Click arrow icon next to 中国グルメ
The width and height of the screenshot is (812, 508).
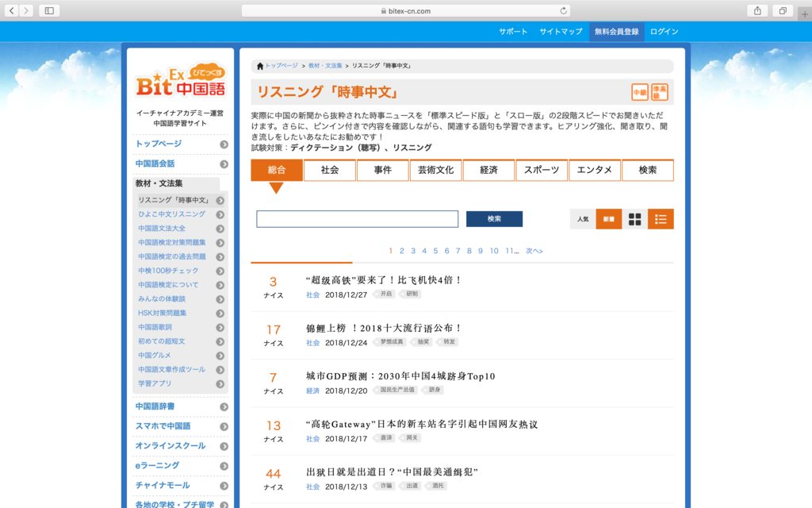220,356
